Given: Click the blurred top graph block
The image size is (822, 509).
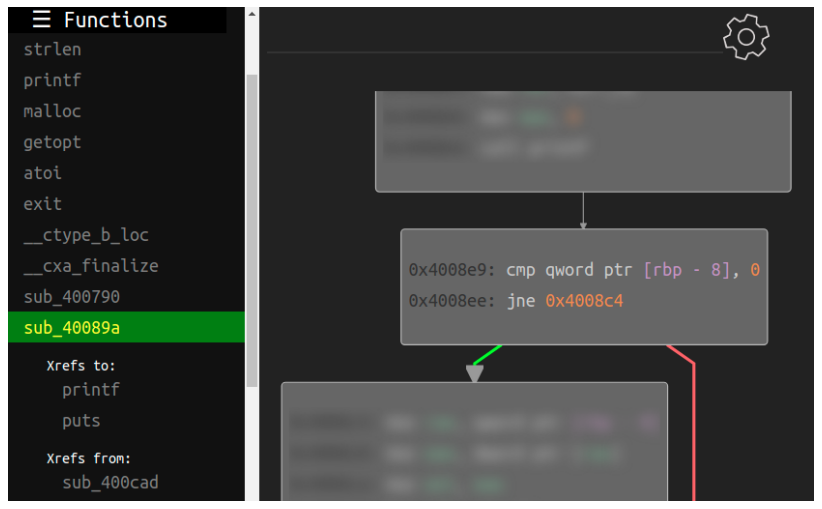Looking at the screenshot, I should 582,140.
